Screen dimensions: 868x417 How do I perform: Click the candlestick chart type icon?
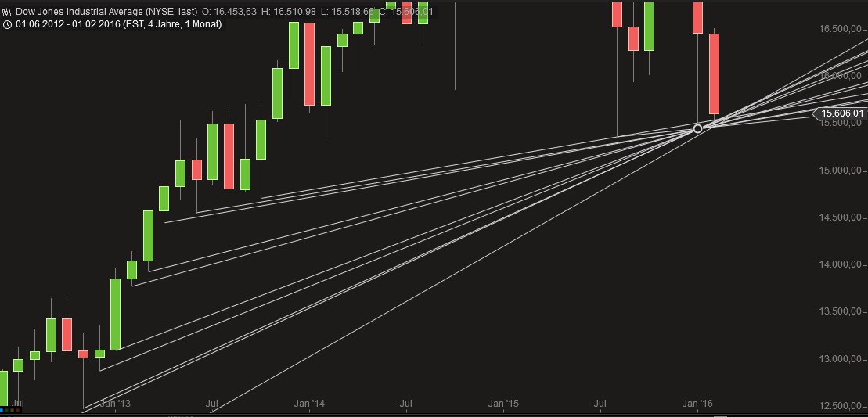(6, 12)
